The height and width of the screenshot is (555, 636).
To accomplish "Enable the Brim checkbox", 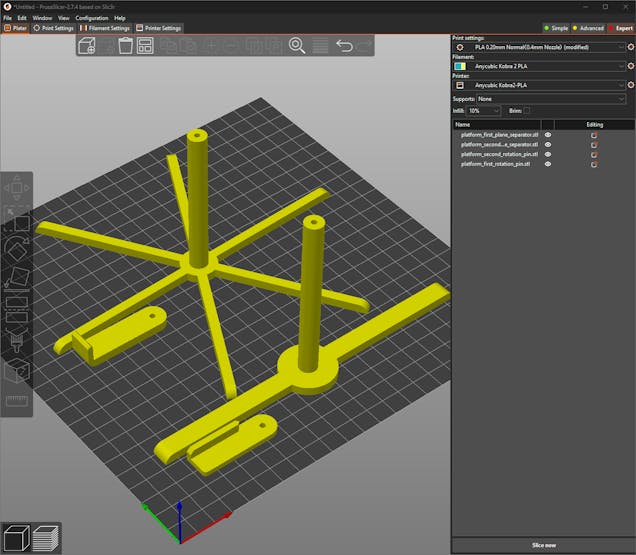I will click(x=527, y=111).
